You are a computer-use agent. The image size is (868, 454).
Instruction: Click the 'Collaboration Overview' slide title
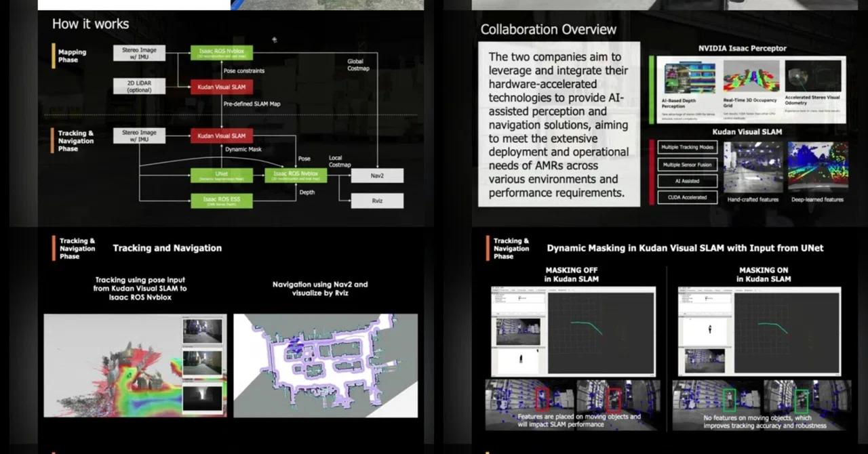[x=548, y=29]
